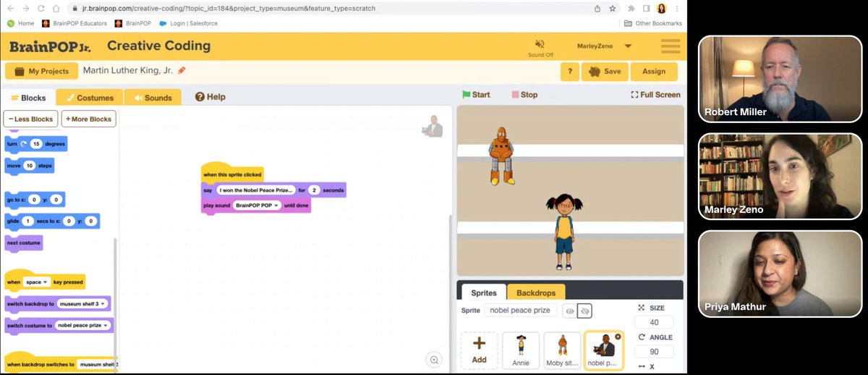Bookmark this page with the star icon
This screenshot has width=868, height=375.
point(612,9)
